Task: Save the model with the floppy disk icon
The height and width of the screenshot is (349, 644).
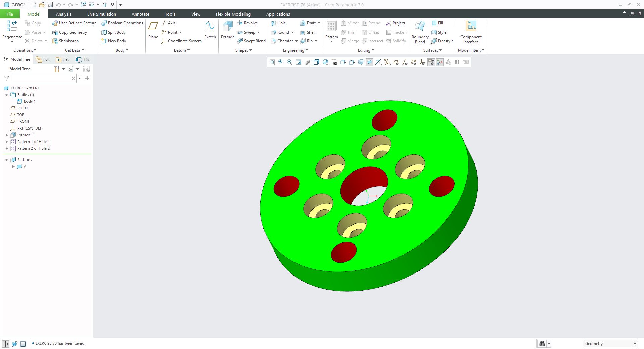Action: tap(50, 5)
